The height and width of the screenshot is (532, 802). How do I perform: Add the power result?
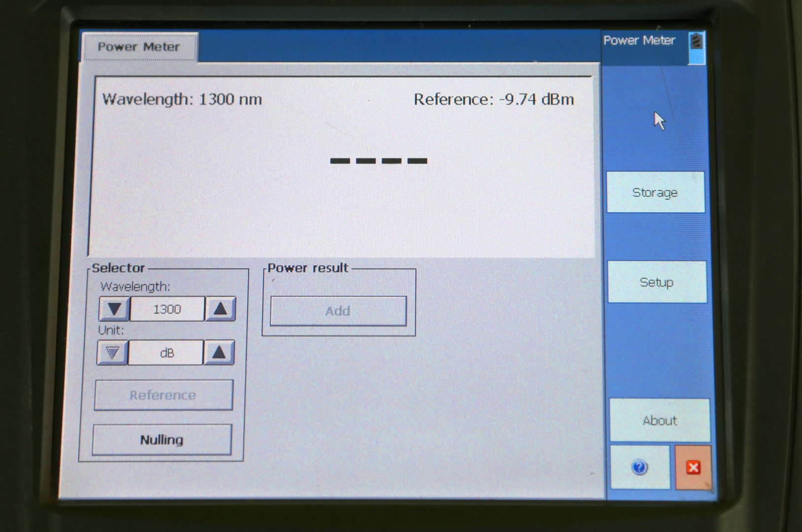(338, 311)
